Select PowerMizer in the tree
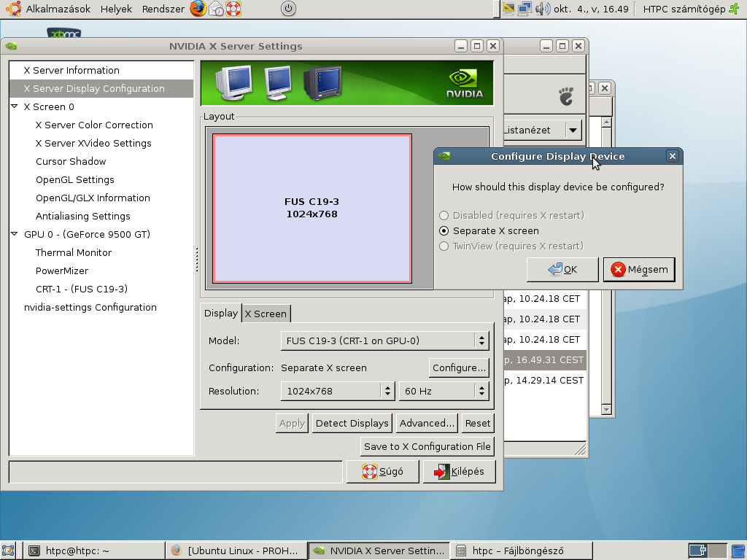The height and width of the screenshot is (560, 747). (62, 271)
